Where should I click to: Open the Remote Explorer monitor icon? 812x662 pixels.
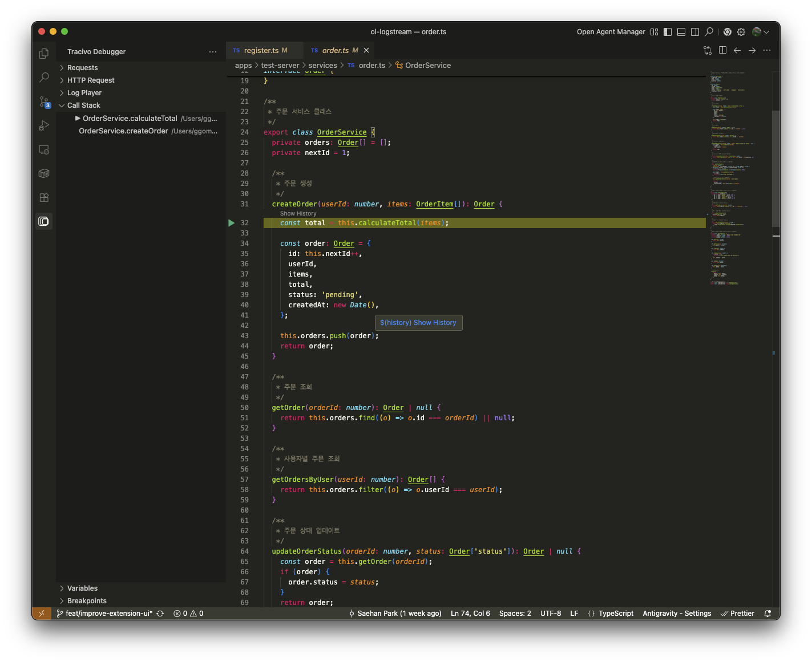(44, 149)
